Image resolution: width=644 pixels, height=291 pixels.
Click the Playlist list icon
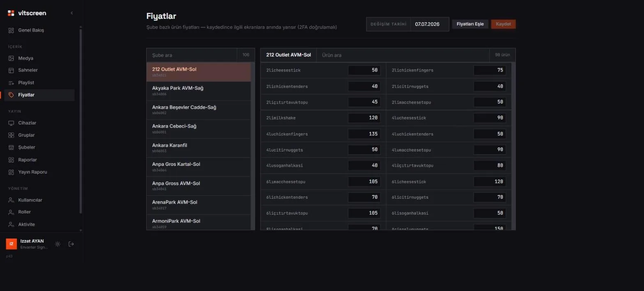click(11, 83)
